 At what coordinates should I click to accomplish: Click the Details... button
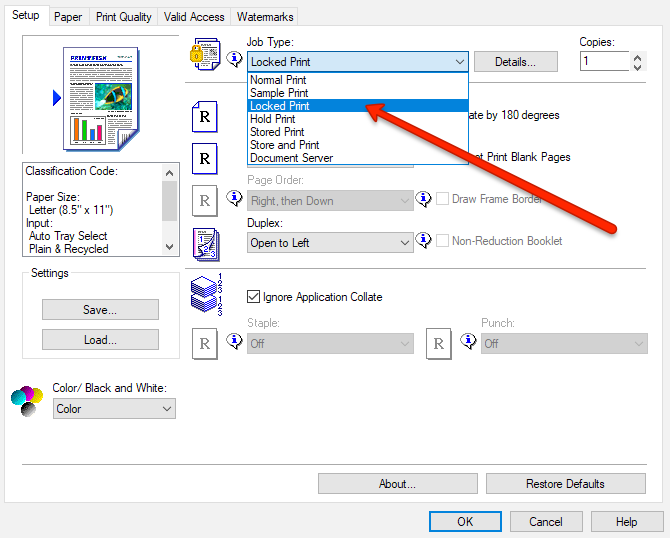click(x=514, y=62)
